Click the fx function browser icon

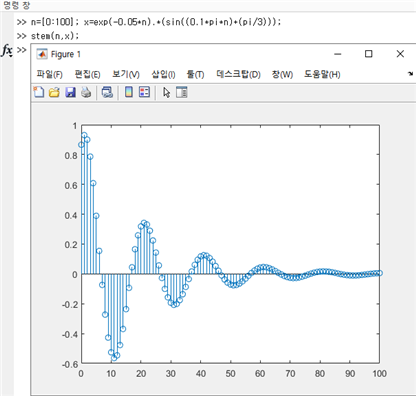7,51
